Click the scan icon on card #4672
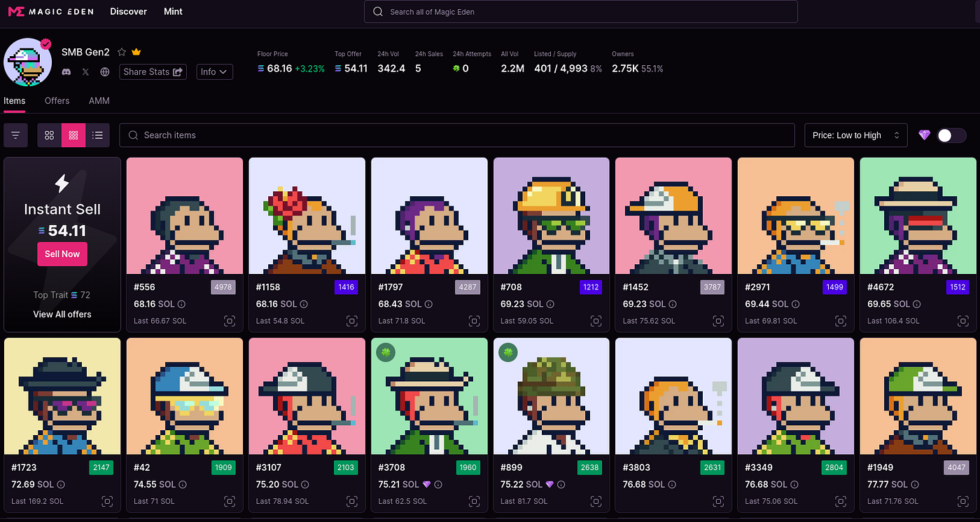 962,321
